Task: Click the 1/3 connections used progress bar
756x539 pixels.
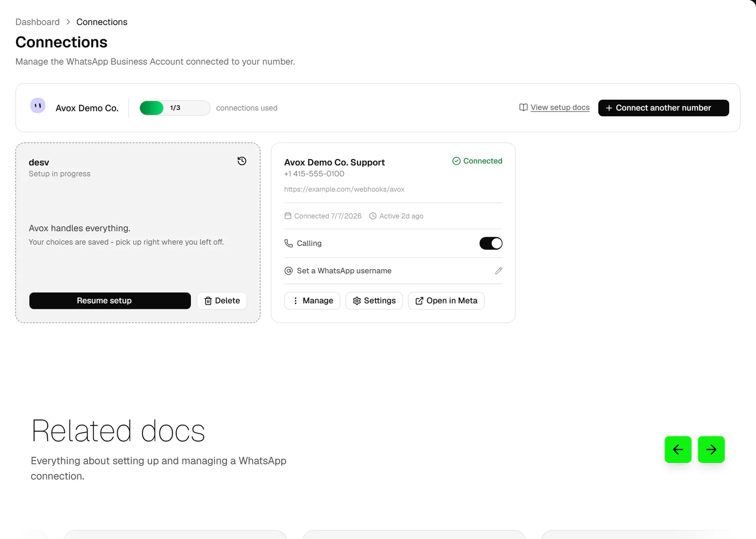Action: [175, 108]
